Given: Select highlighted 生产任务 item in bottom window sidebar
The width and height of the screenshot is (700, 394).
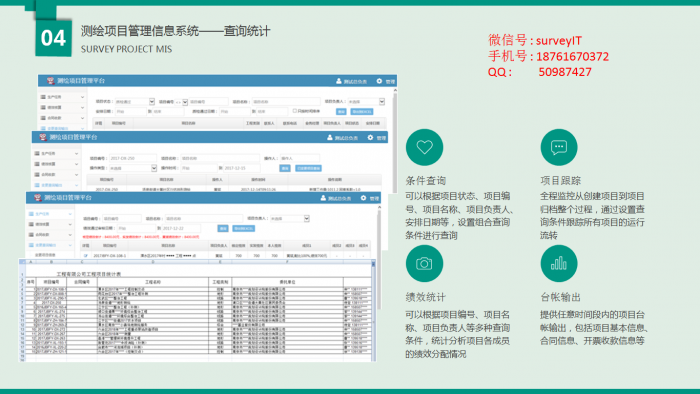Looking at the screenshot, I should pyautogui.click(x=50, y=214).
